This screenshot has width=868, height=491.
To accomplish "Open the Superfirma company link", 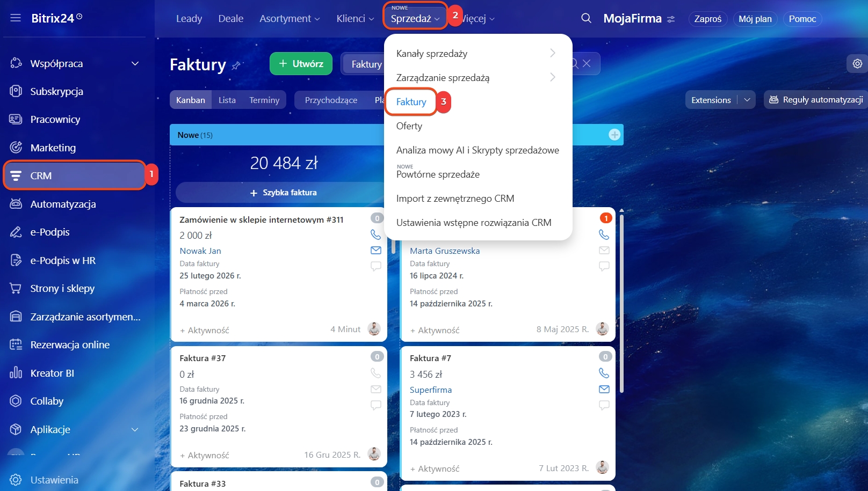I will pos(431,390).
